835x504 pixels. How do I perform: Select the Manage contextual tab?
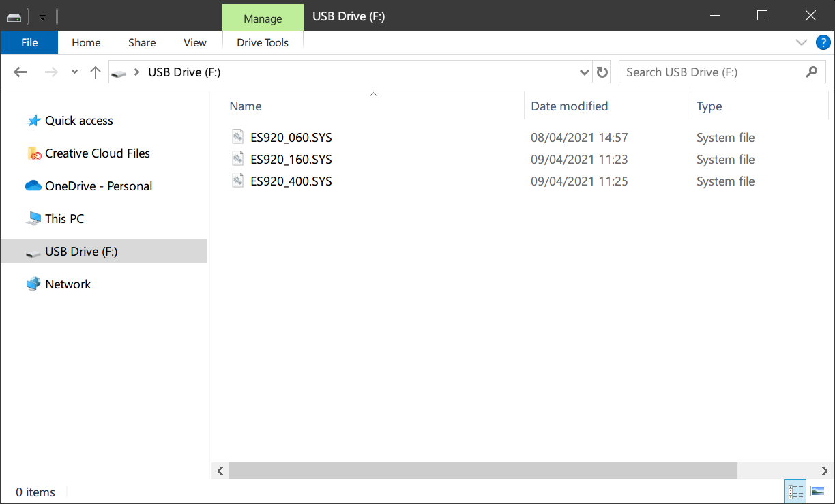tap(263, 18)
